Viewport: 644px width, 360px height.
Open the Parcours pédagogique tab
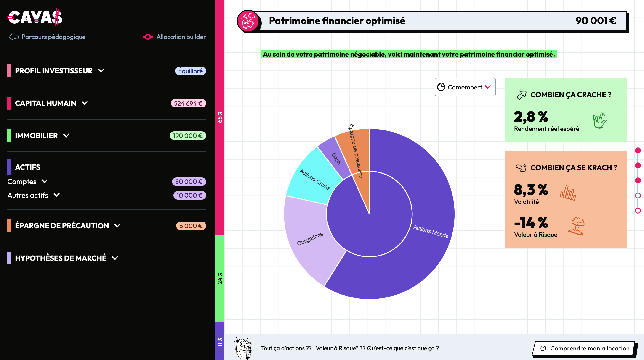pos(53,37)
